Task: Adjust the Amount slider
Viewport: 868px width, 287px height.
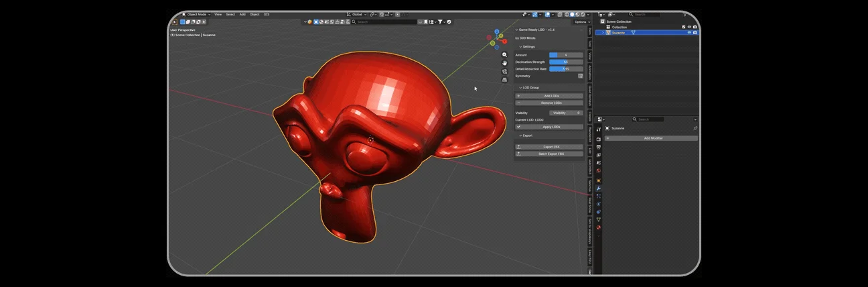Action: (x=566, y=55)
